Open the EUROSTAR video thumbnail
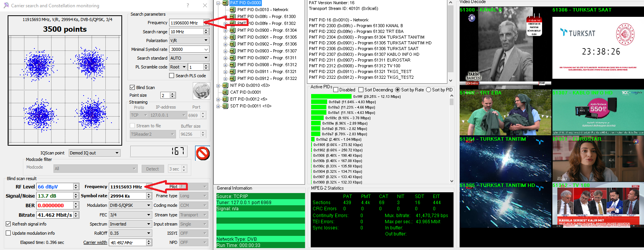644x250 pixels. pyautogui.click(x=598, y=159)
